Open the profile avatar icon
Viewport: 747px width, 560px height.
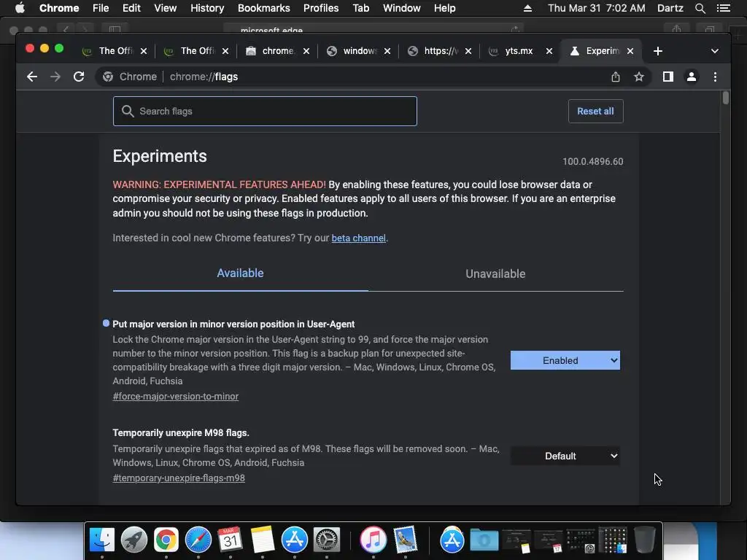(x=692, y=77)
